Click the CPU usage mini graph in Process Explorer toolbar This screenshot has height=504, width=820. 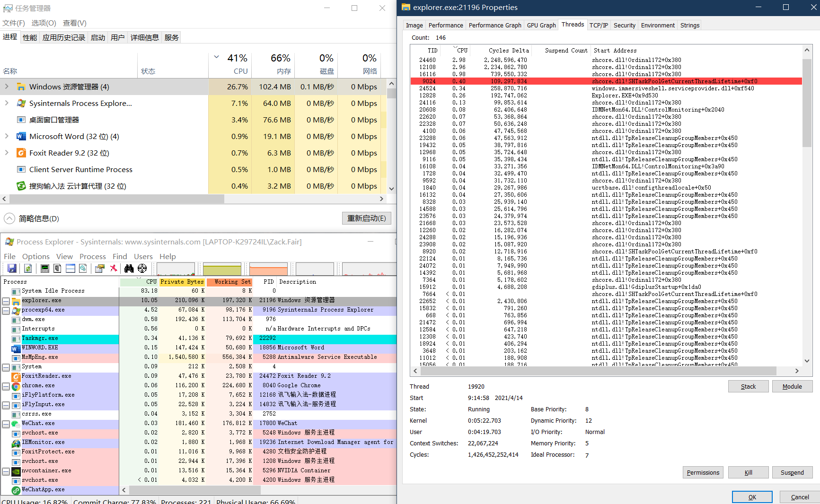[x=176, y=269]
